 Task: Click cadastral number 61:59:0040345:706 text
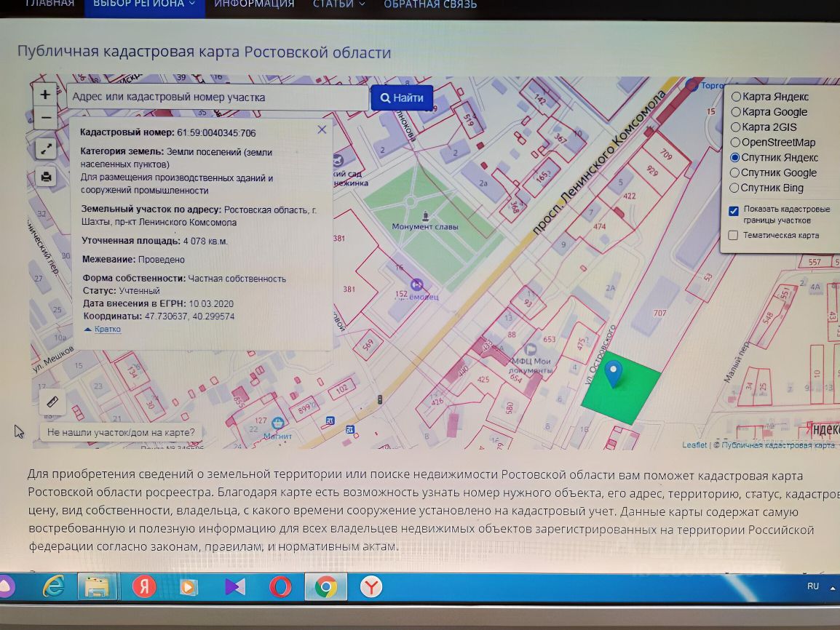pyautogui.click(x=216, y=132)
